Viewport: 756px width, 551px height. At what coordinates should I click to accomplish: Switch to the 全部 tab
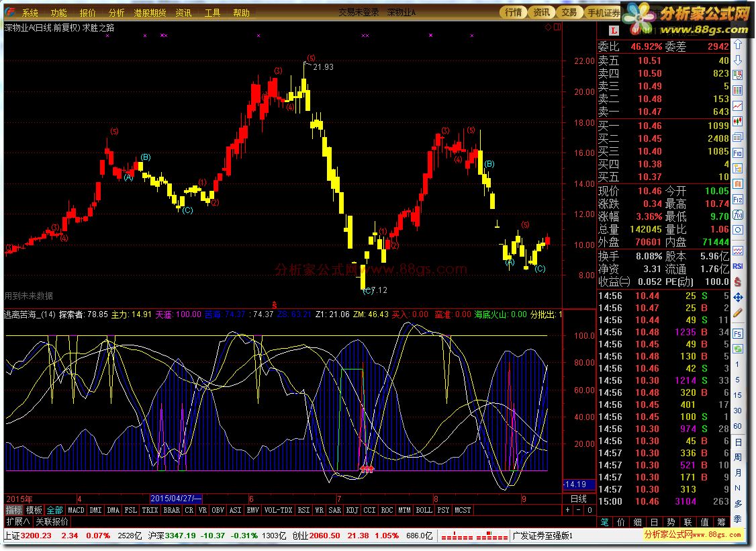(x=54, y=510)
